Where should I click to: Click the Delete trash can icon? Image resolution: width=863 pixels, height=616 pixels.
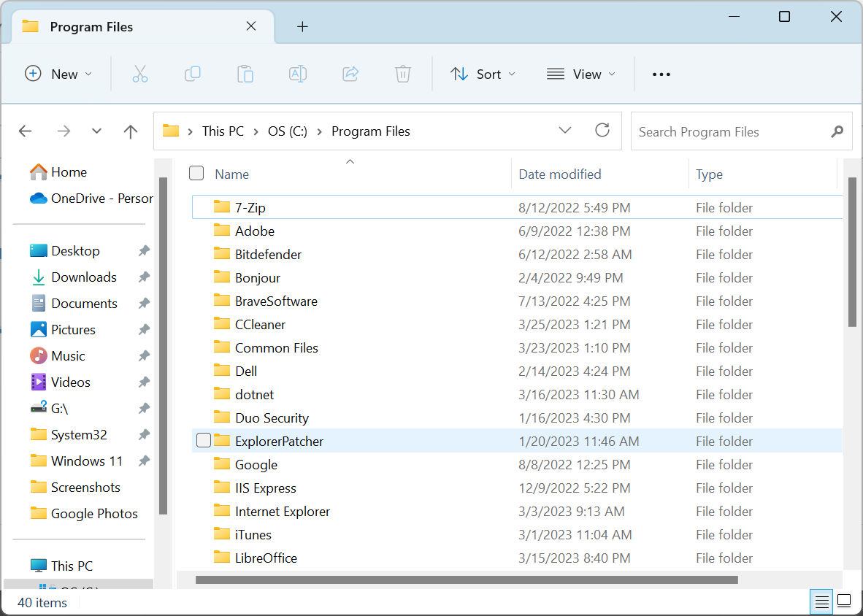403,74
